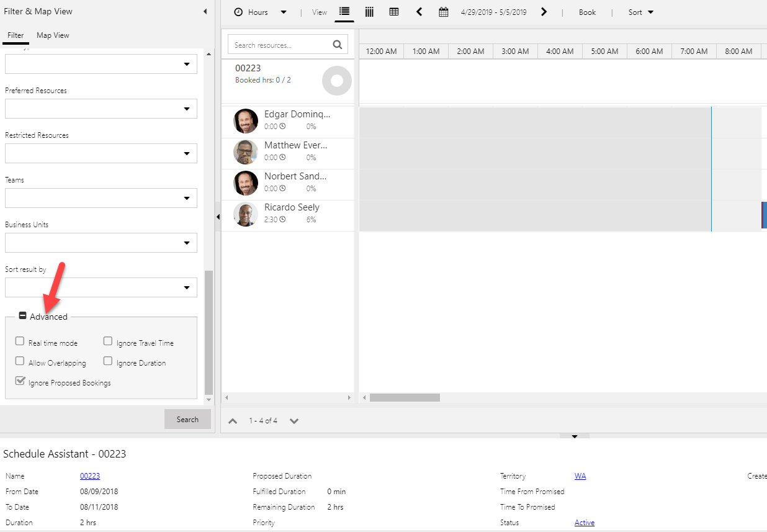Check Ignore Travel Time
Screen dimensions: 767x532
108,341
